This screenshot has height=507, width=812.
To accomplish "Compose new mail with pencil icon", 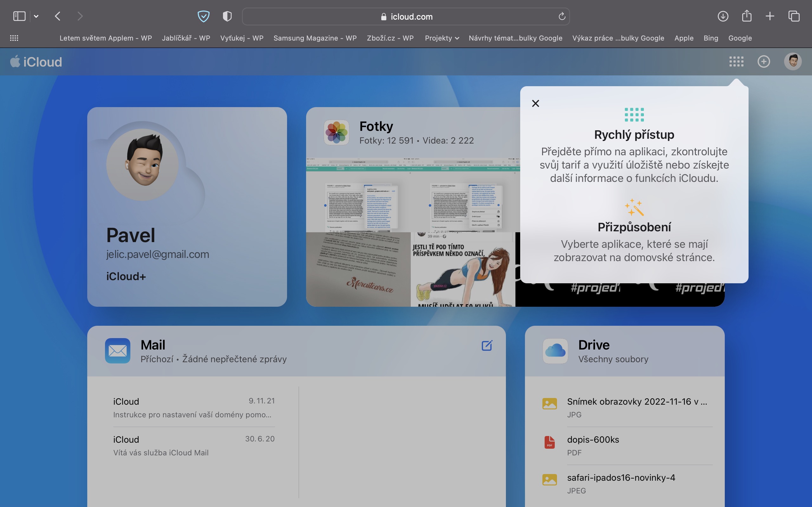I will (x=487, y=345).
